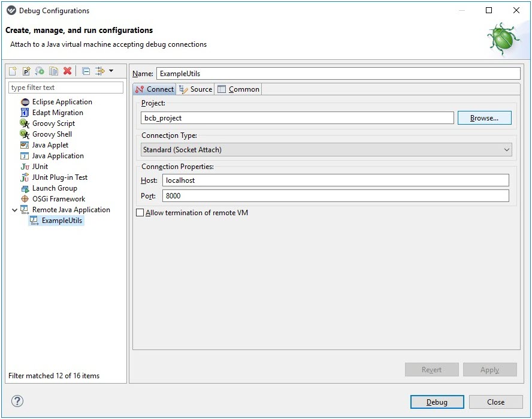The image size is (532, 419).
Task: Click the "Filter matched 12 of 16 items" text
Action: [x=54, y=376]
